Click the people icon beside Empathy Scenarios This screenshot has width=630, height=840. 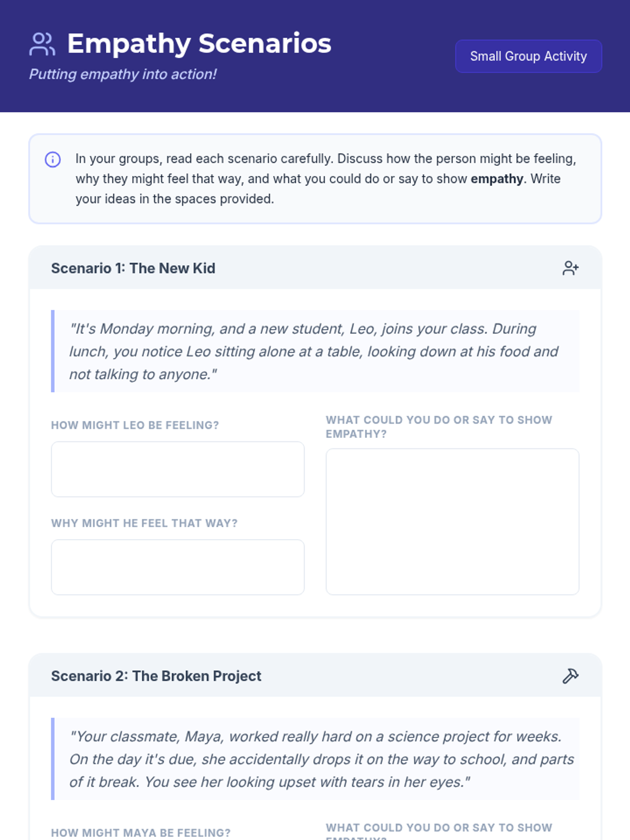42,44
